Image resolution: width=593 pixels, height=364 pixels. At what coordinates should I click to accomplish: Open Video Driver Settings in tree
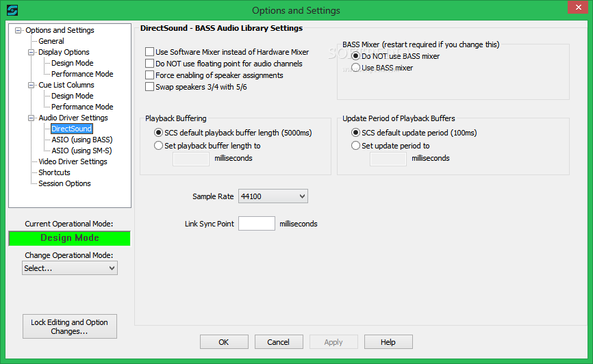pos(73,161)
